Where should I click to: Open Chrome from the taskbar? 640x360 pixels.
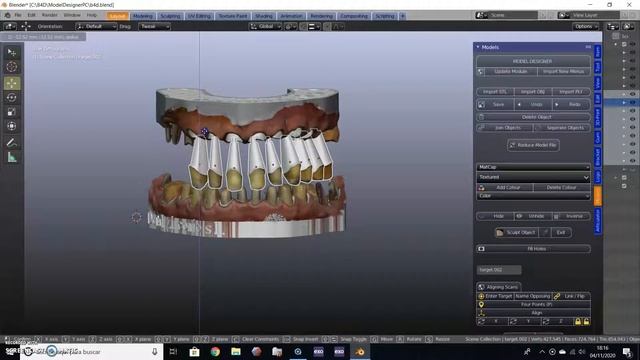pyautogui.click(x=215, y=351)
